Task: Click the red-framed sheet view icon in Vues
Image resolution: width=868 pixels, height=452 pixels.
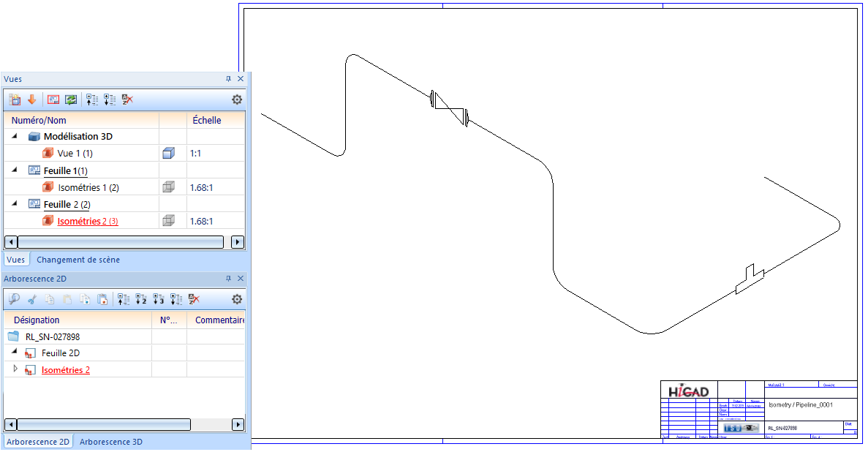Action: [x=53, y=99]
